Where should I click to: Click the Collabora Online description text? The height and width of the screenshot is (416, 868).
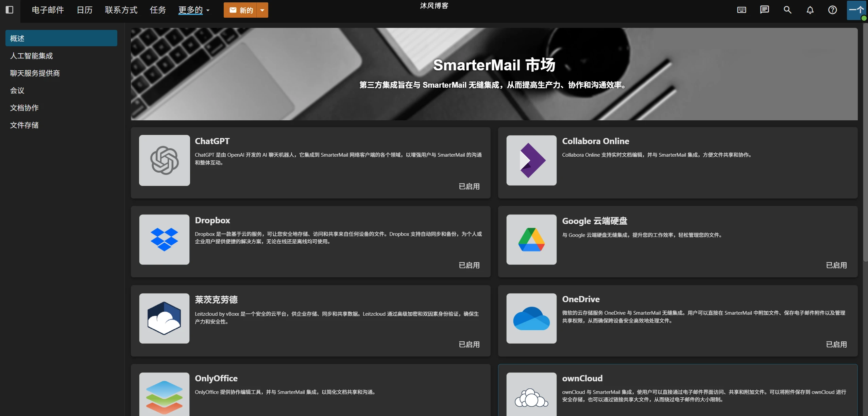(x=657, y=155)
